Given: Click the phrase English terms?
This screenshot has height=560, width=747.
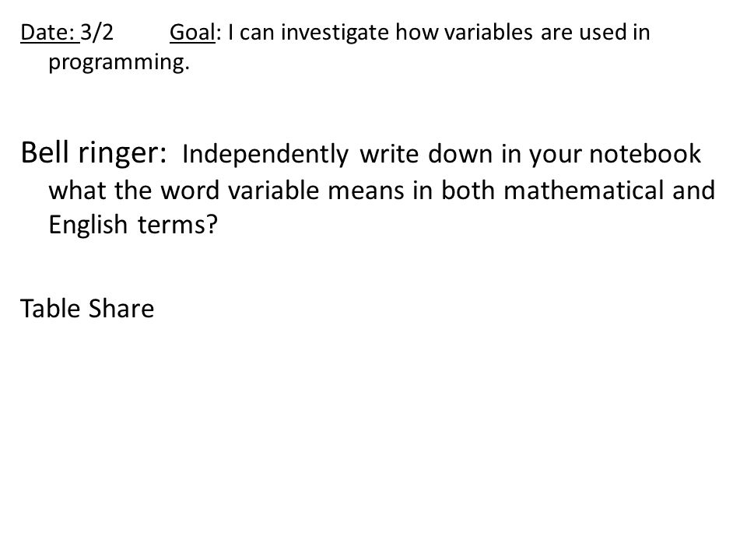Looking at the screenshot, I should [133, 226].
